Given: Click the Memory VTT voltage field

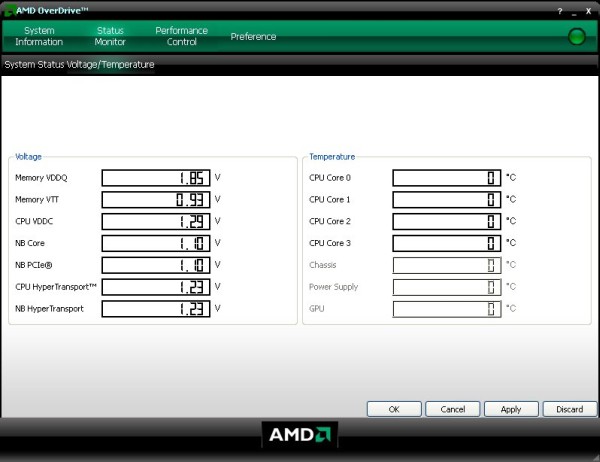Looking at the screenshot, I should 156,200.
